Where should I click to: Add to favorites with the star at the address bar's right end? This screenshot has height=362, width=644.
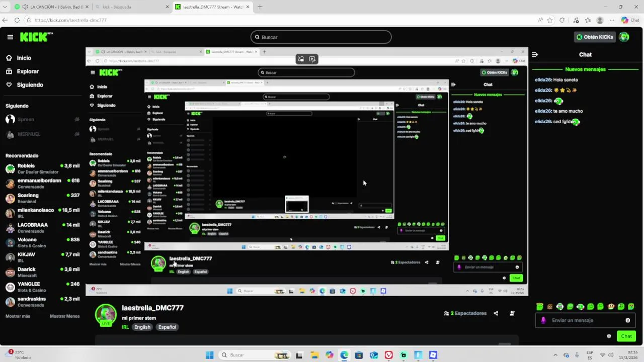click(550, 20)
